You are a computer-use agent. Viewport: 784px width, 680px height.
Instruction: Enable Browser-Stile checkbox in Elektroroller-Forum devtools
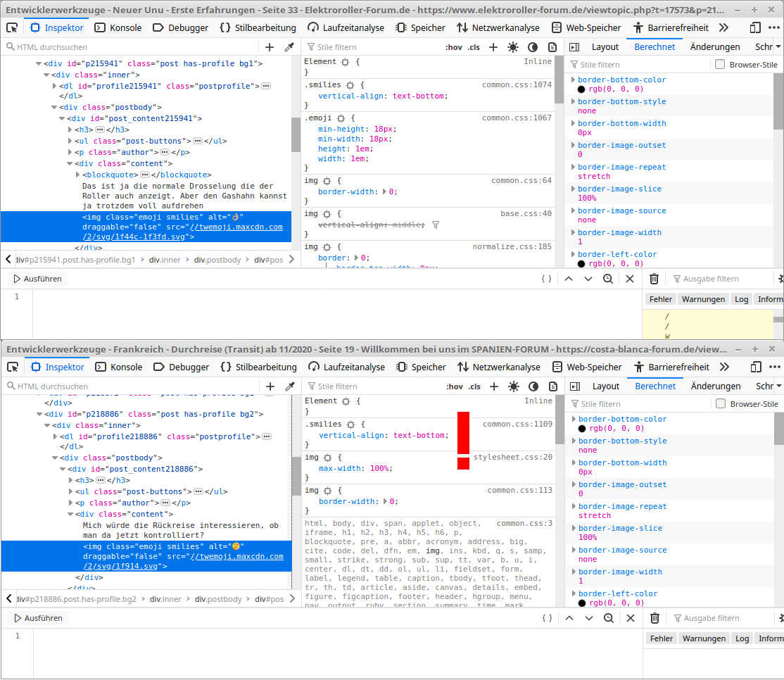click(720, 65)
